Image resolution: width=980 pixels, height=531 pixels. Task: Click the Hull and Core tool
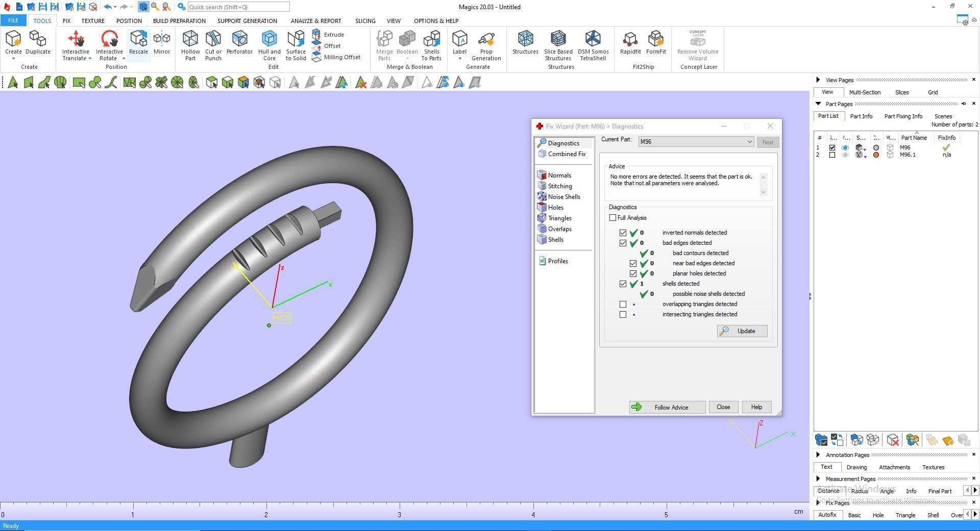click(x=269, y=45)
